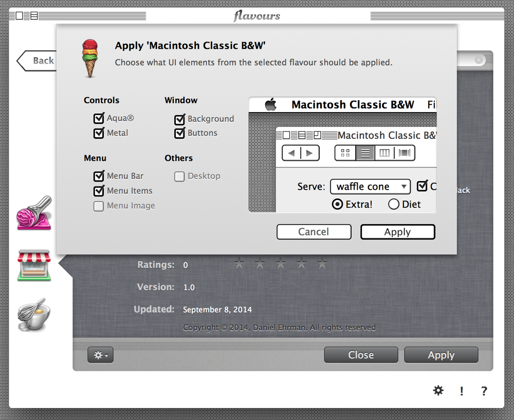514x420 pixels.
Task: Toggle the Window Background checkbox
Action: click(179, 119)
